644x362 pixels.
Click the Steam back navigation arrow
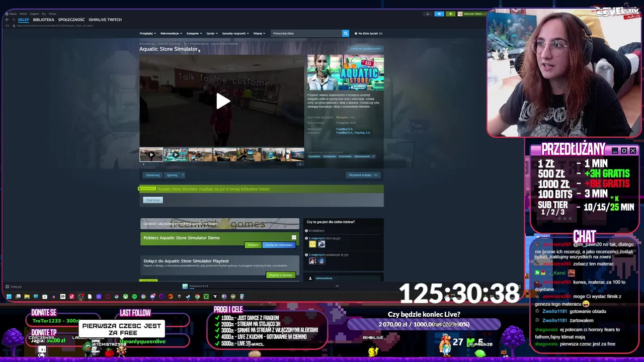(x=7, y=20)
